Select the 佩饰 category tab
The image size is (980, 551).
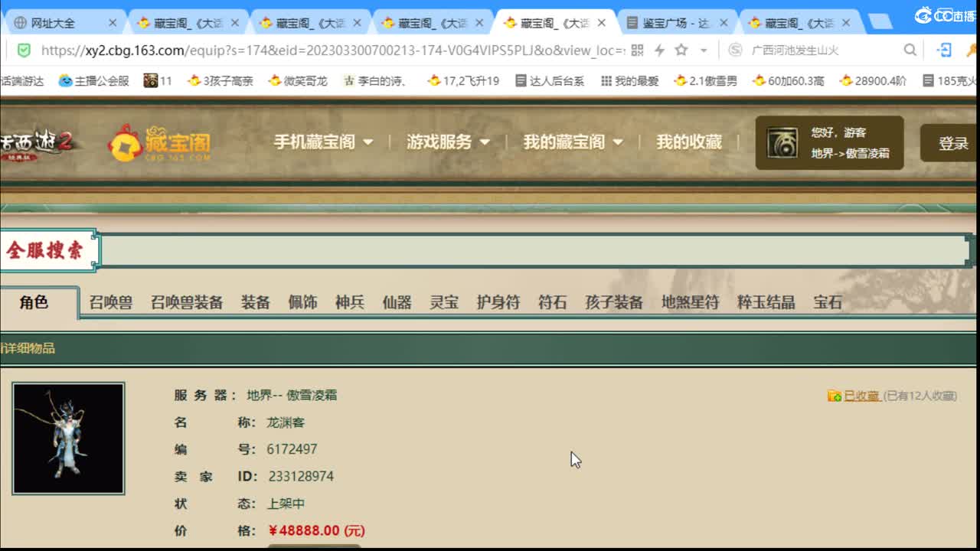(302, 302)
